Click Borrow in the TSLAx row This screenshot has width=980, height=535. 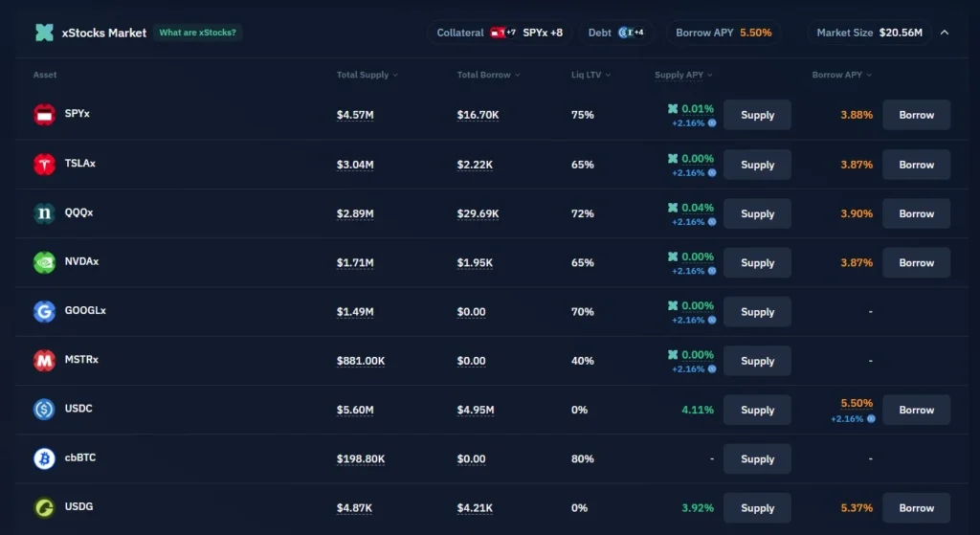point(916,165)
